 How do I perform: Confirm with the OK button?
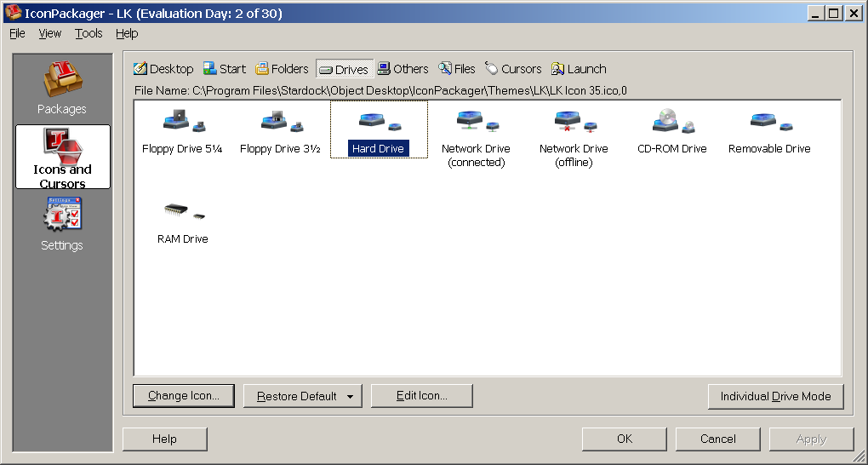coord(625,439)
